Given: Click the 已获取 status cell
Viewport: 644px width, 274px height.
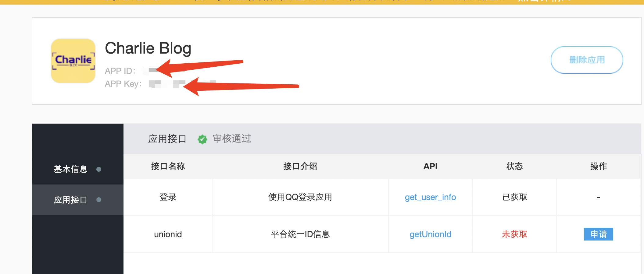Looking at the screenshot, I should [x=514, y=197].
